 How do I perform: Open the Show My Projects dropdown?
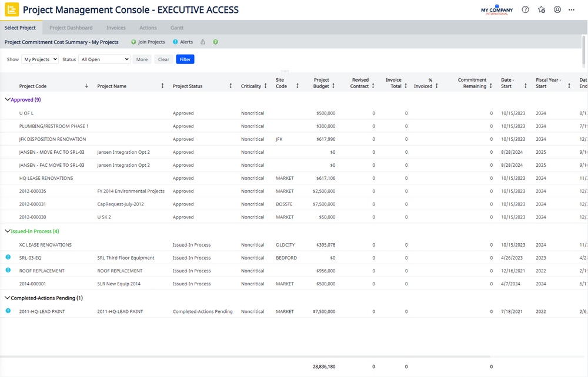point(39,59)
